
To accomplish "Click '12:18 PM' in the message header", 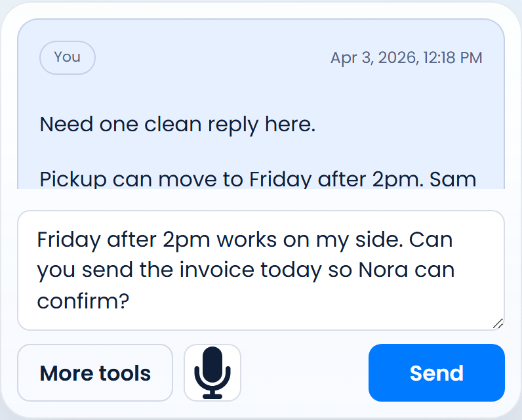I will point(453,58).
